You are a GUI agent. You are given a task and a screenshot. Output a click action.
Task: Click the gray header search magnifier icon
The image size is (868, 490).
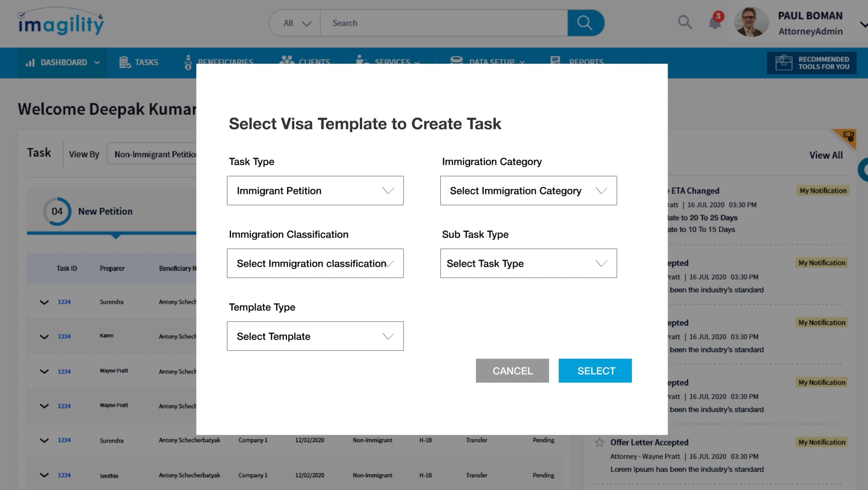[684, 22]
